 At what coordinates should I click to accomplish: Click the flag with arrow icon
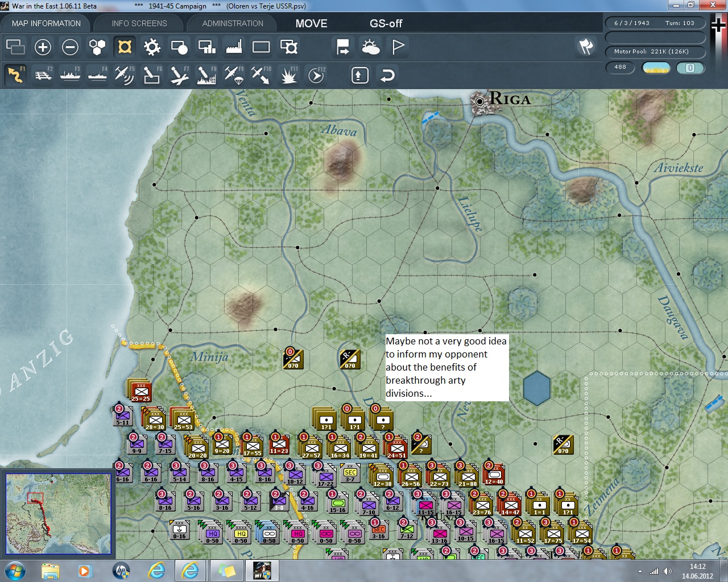tap(343, 47)
